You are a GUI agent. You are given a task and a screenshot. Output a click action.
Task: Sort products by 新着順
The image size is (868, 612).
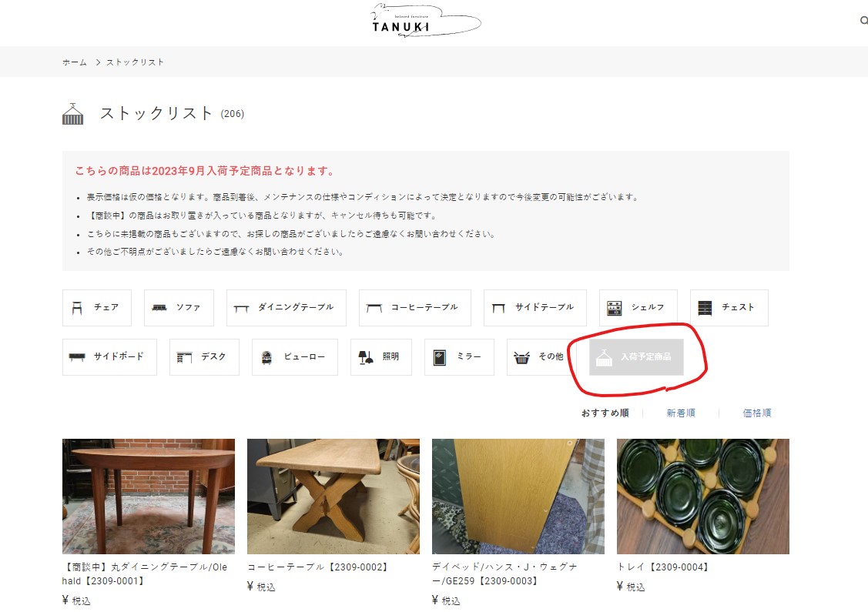(681, 413)
